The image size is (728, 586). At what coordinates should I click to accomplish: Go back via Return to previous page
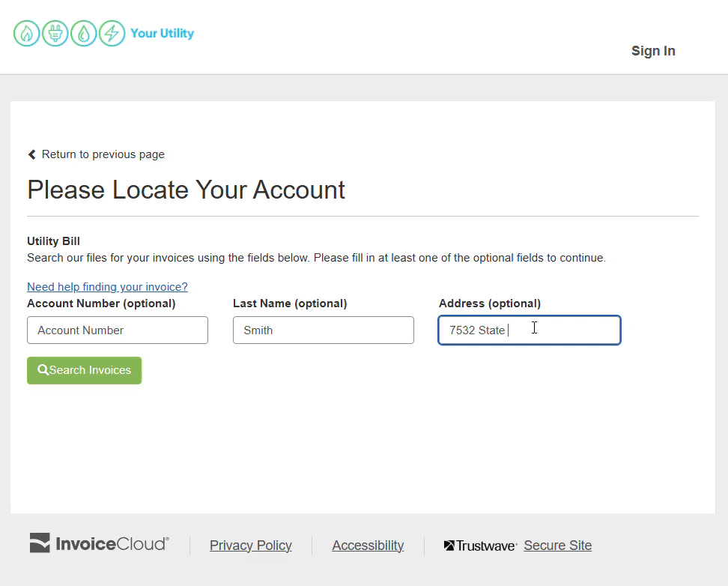[x=103, y=154]
